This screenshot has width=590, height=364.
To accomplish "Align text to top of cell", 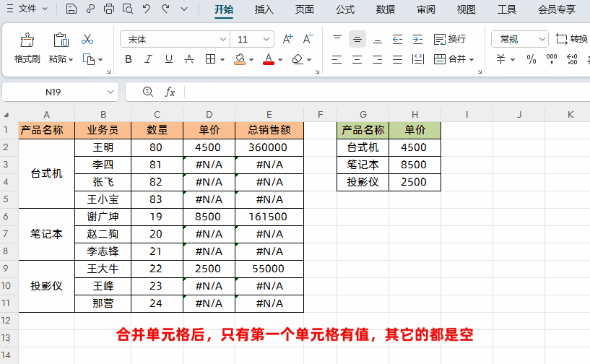I will click(337, 39).
